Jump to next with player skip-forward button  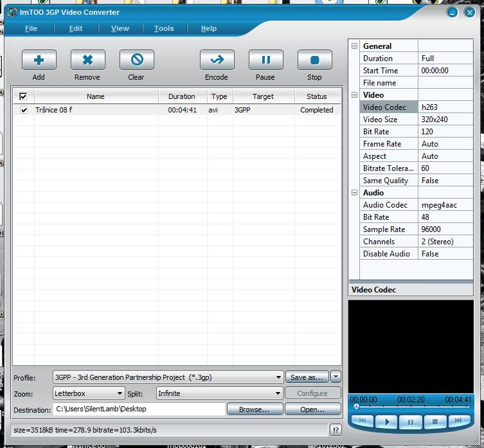coord(459,420)
